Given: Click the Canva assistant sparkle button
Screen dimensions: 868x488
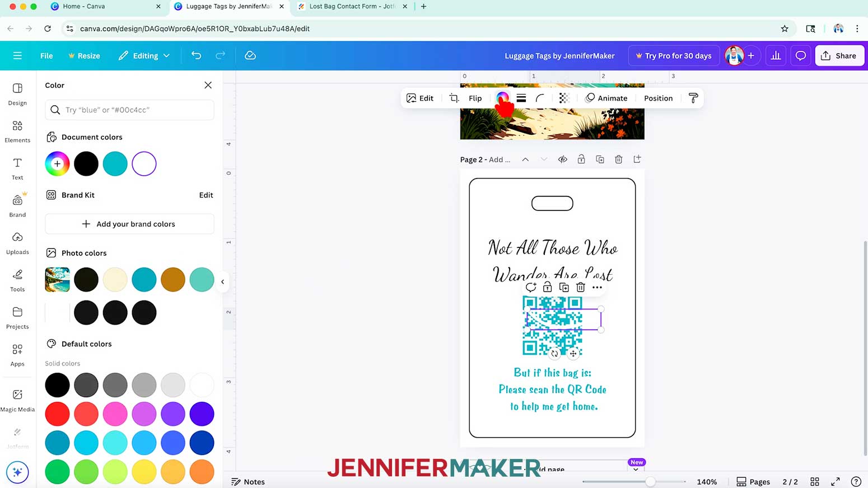Looking at the screenshot, I should pos(17,472).
